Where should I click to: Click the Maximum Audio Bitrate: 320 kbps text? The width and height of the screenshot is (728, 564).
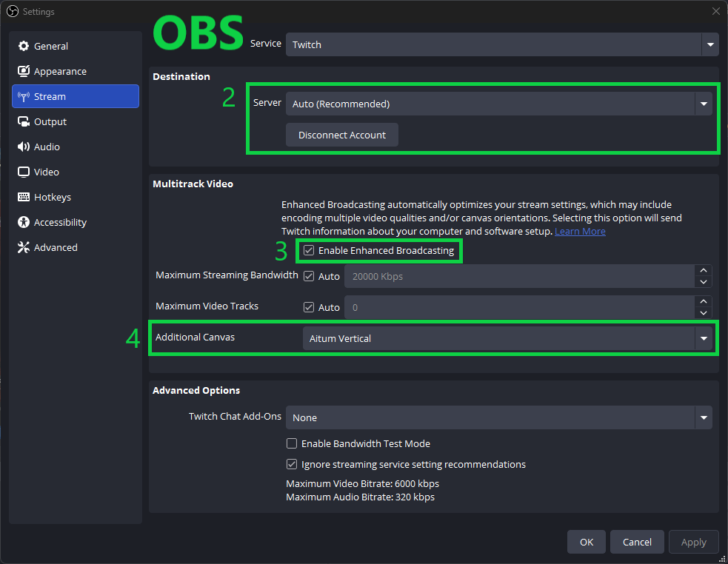tap(360, 497)
